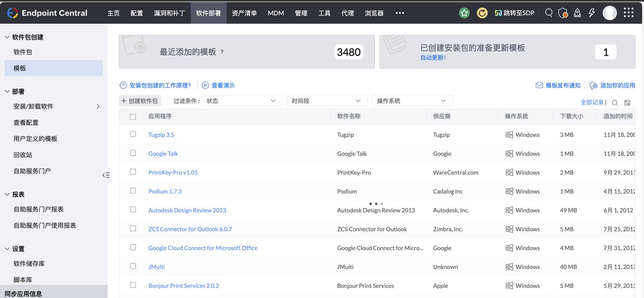Open the Autodesk Design Review 2013 link

click(187, 210)
